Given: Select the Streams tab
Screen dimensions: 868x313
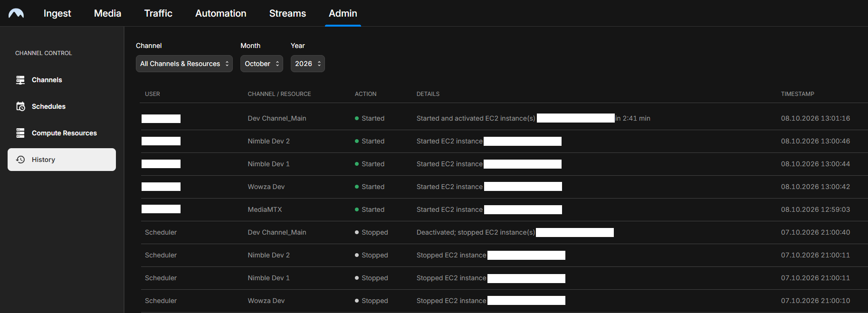Looking at the screenshot, I should tap(287, 13).
